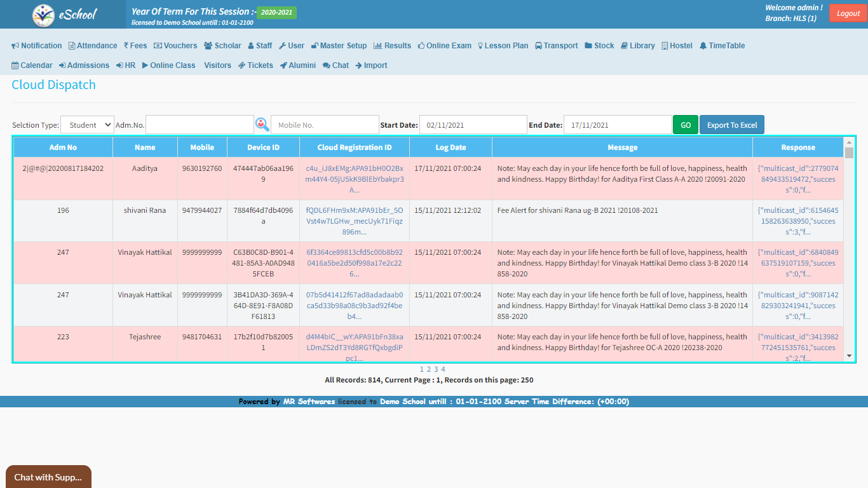Viewport: 868px width, 488px height.
Task: Click the table scrollbar down arrow
Action: 849,356
